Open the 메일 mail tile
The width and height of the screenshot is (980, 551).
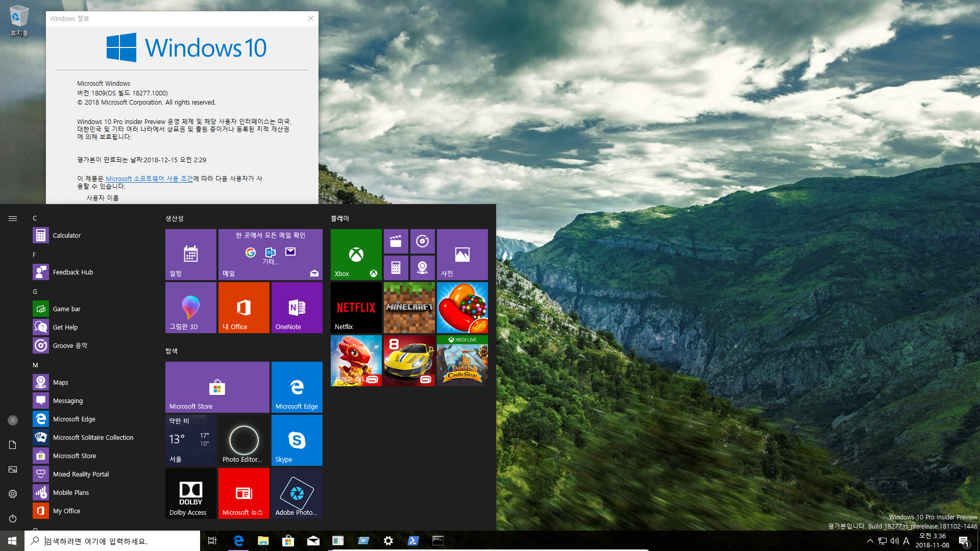point(271,255)
